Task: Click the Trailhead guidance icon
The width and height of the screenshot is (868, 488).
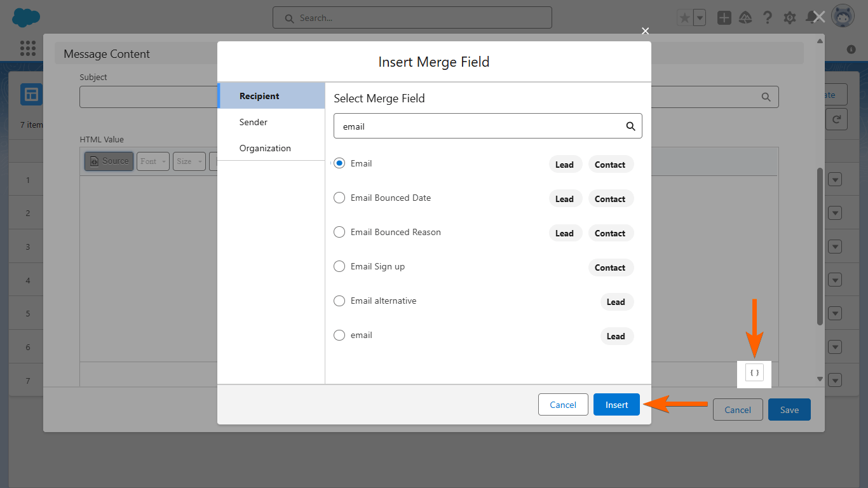Action: (746, 18)
